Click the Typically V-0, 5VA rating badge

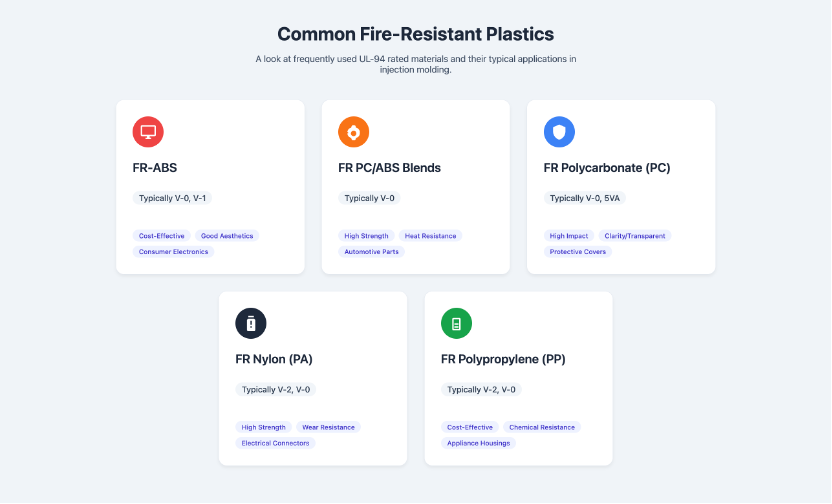click(585, 198)
